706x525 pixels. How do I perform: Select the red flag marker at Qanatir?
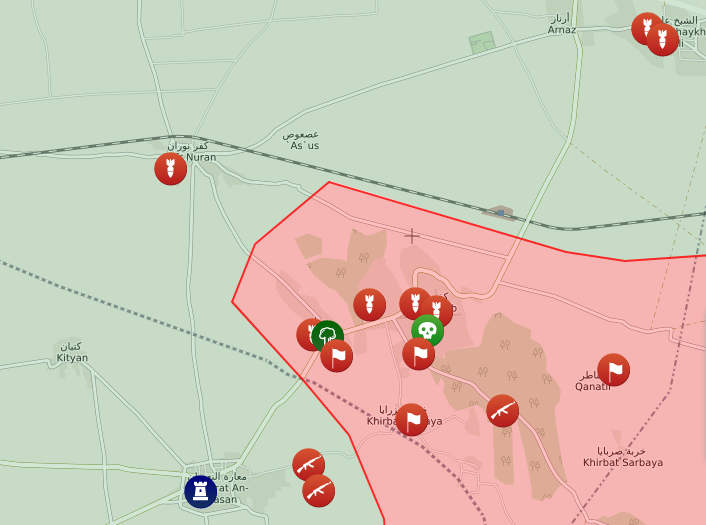click(x=614, y=370)
